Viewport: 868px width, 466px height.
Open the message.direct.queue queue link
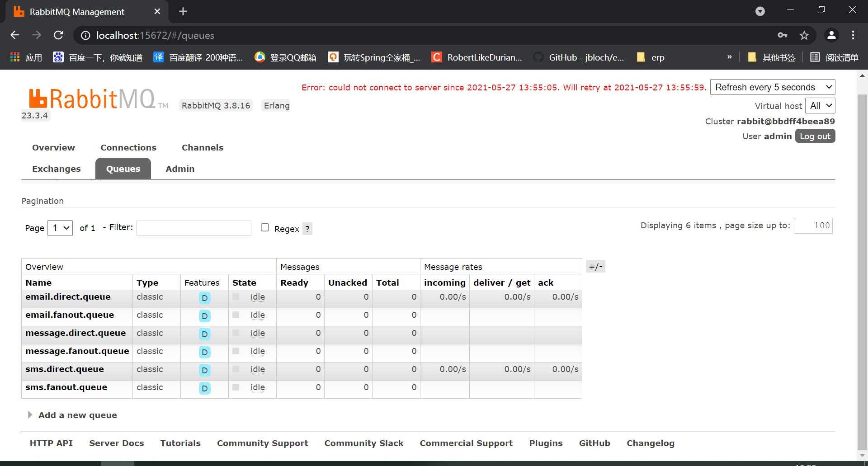coord(75,333)
